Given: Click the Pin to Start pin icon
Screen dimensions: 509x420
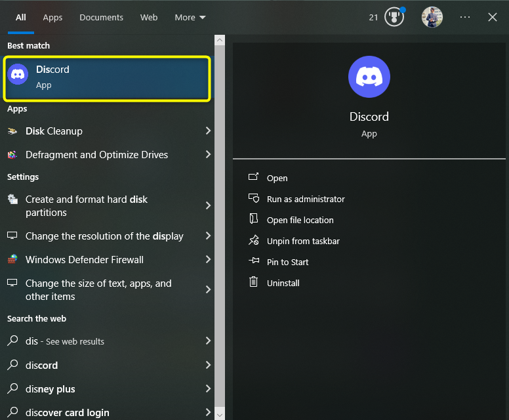Looking at the screenshot, I should (254, 261).
